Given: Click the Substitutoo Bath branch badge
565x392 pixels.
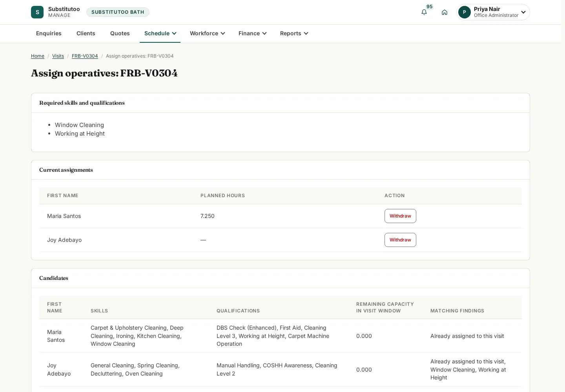Looking at the screenshot, I should point(118,12).
